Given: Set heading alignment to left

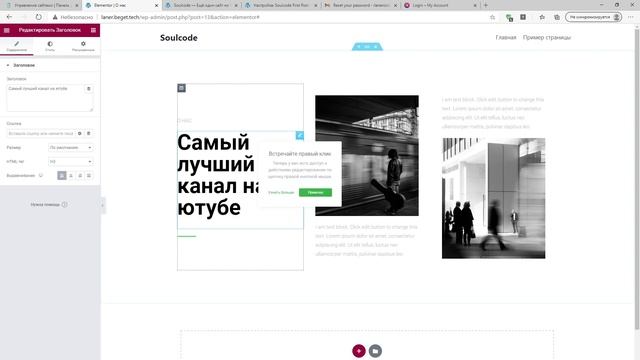Looking at the screenshot, I should pos(62,176).
